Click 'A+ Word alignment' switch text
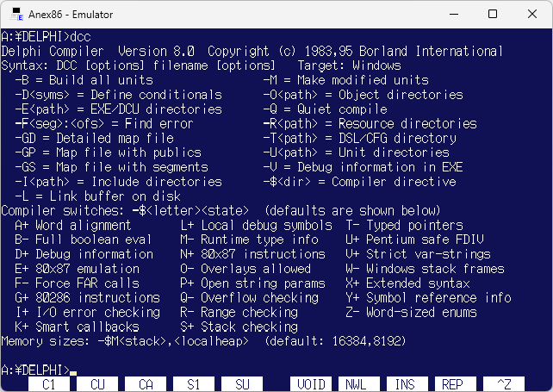The height and width of the screenshot is (392, 553). [73, 225]
